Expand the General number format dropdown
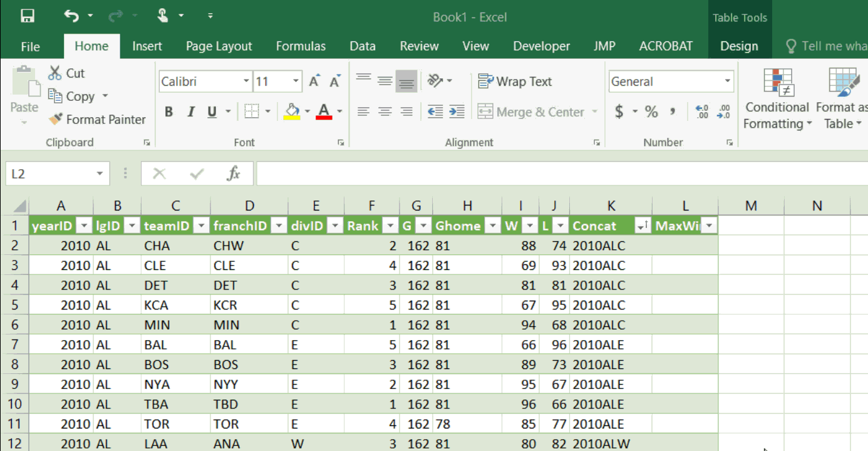868x451 pixels. coord(727,81)
